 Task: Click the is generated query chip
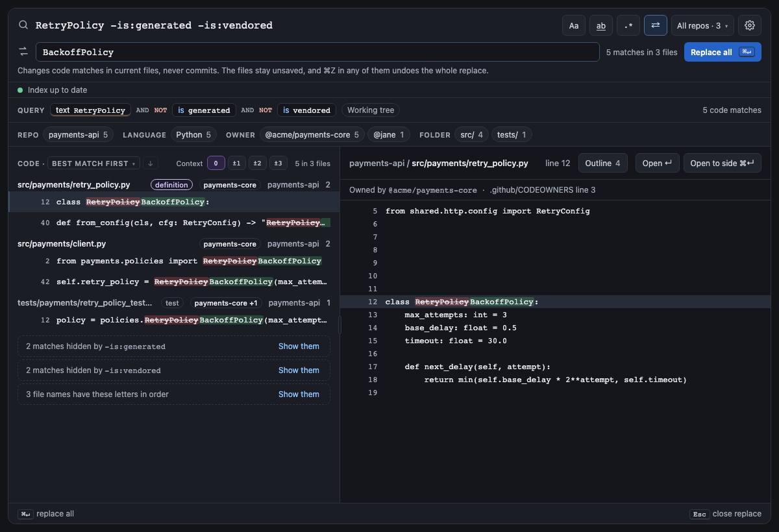[x=204, y=110]
